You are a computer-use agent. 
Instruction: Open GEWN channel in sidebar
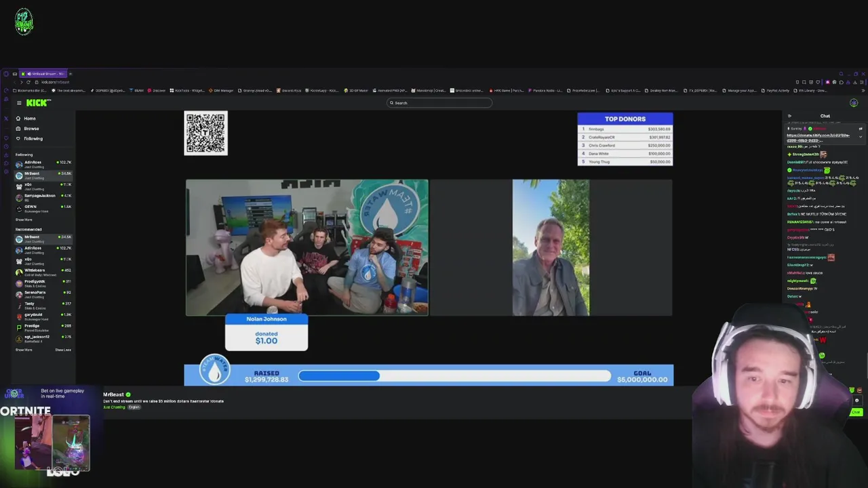click(43, 208)
